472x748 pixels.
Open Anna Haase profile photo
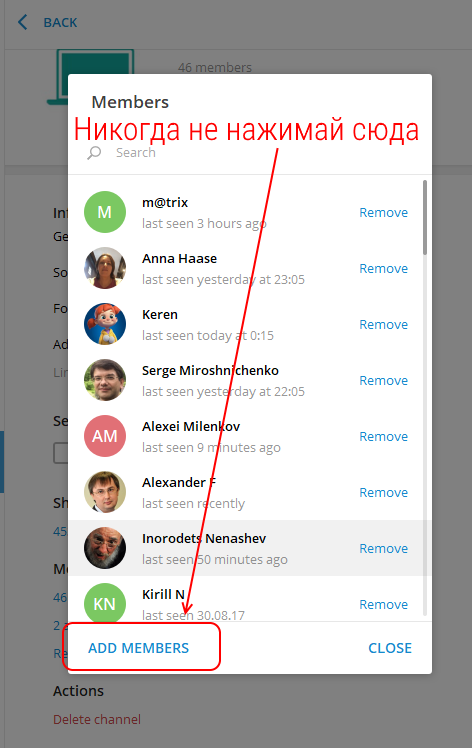[105, 268]
